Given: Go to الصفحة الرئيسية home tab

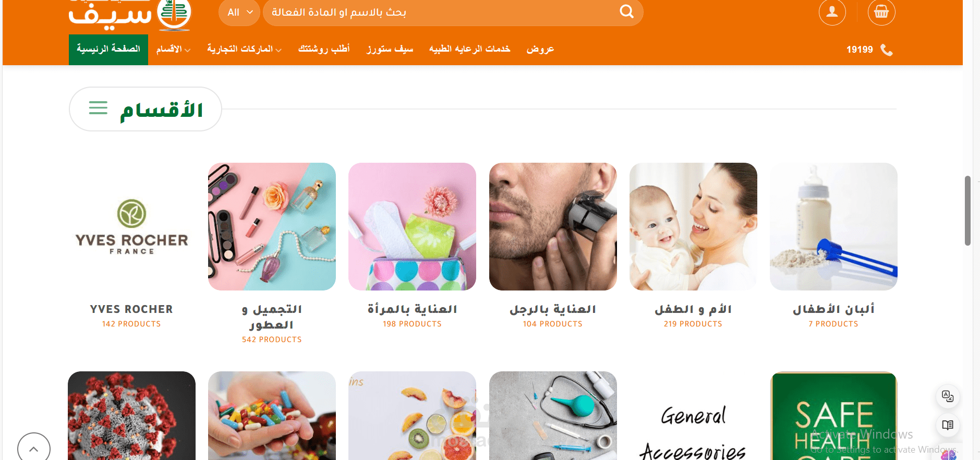Looking at the screenshot, I should (x=108, y=49).
